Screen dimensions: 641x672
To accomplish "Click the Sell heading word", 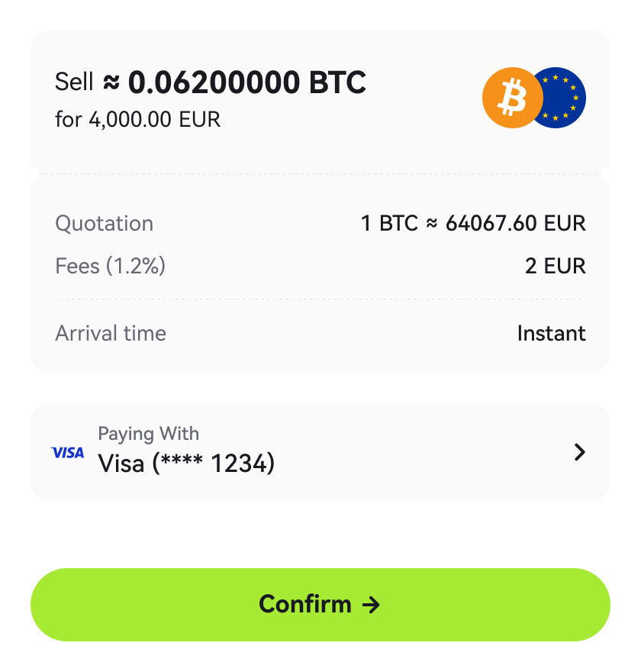I will [74, 82].
